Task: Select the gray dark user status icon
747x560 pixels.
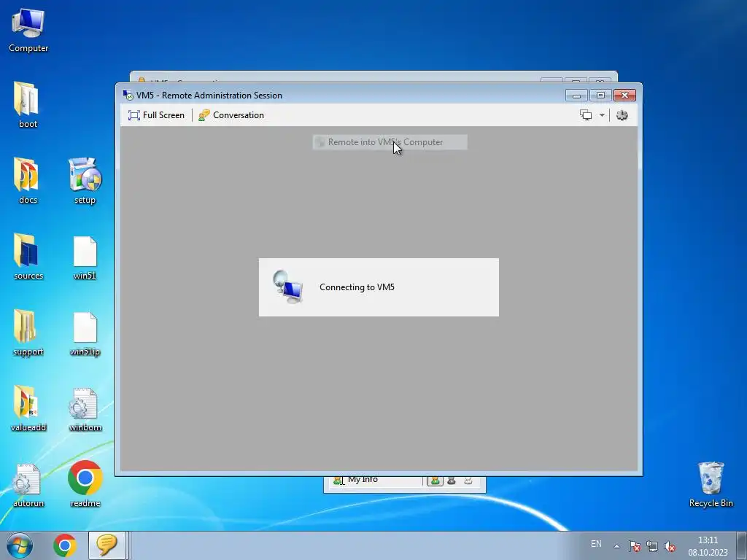Action: pyautogui.click(x=452, y=481)
